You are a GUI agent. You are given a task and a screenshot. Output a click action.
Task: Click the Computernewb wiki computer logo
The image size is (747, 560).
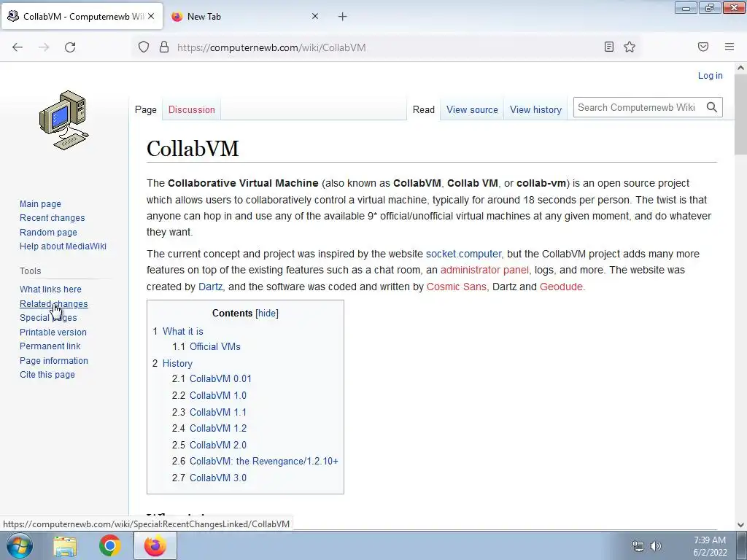coord(64,120)
